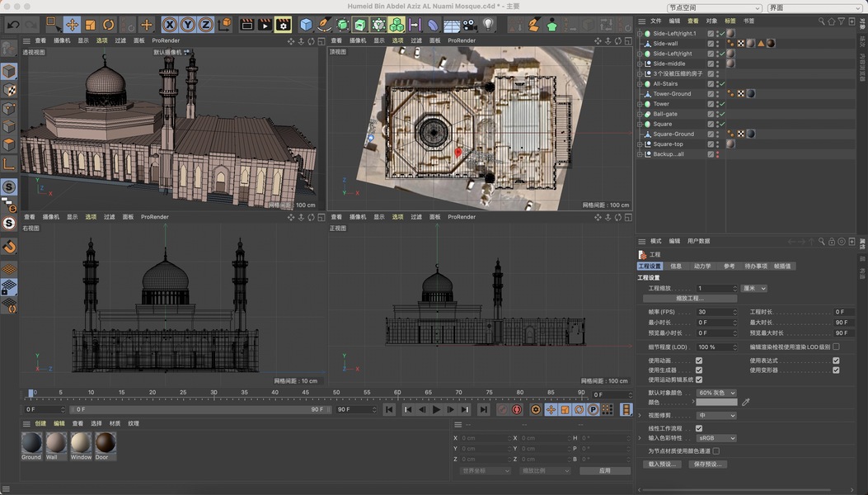Open the 60% 灰色 default color dropdown
868x495 pixels.
pyautogui.click(x=716, y=393)
